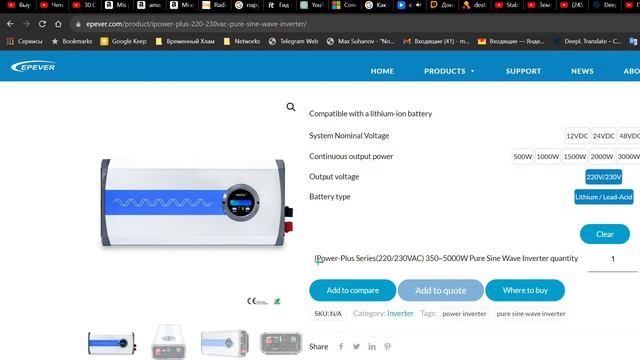Viewport: 640px width, 360px height.
Task: Click the quantity input field
Action: click(x=613, y=260)
